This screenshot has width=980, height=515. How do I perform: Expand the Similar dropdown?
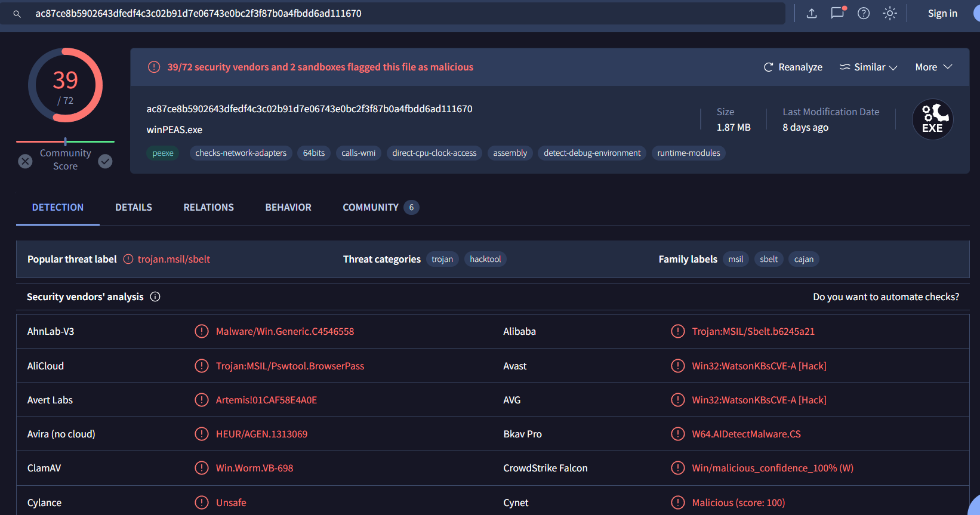pos(868,67)
